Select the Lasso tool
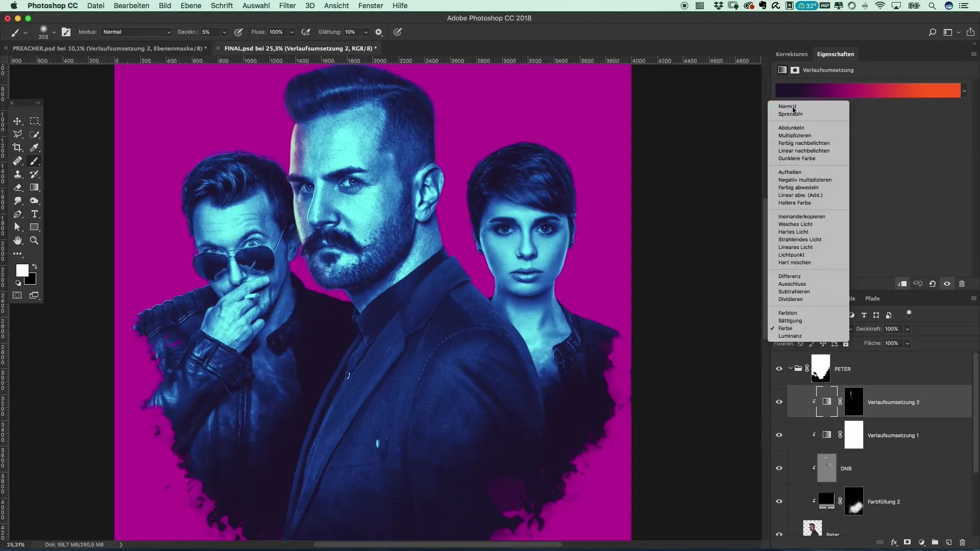The image size is (980, 551). (x=17, y=134)
